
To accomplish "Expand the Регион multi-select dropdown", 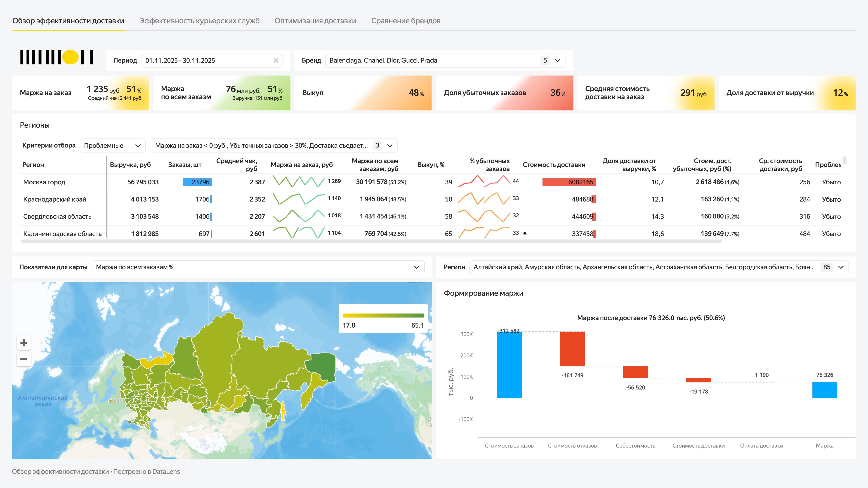I will [x=659, y=267].
